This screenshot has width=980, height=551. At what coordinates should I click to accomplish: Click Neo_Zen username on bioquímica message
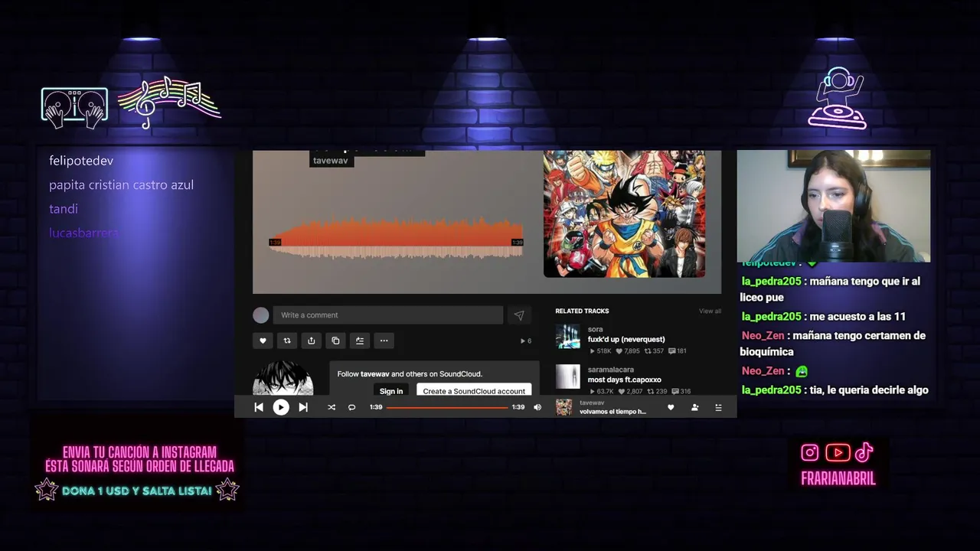(763, 335)
